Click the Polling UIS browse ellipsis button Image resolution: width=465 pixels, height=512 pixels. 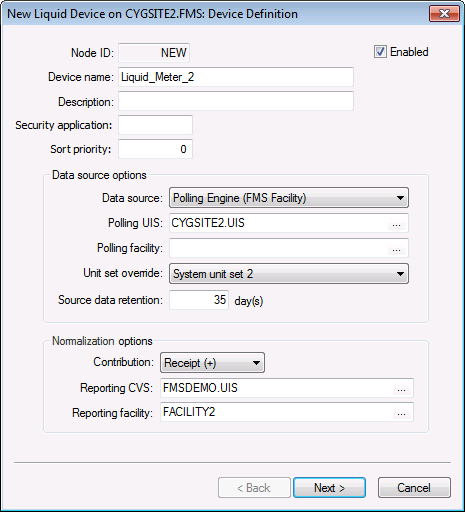pos(396,226)
